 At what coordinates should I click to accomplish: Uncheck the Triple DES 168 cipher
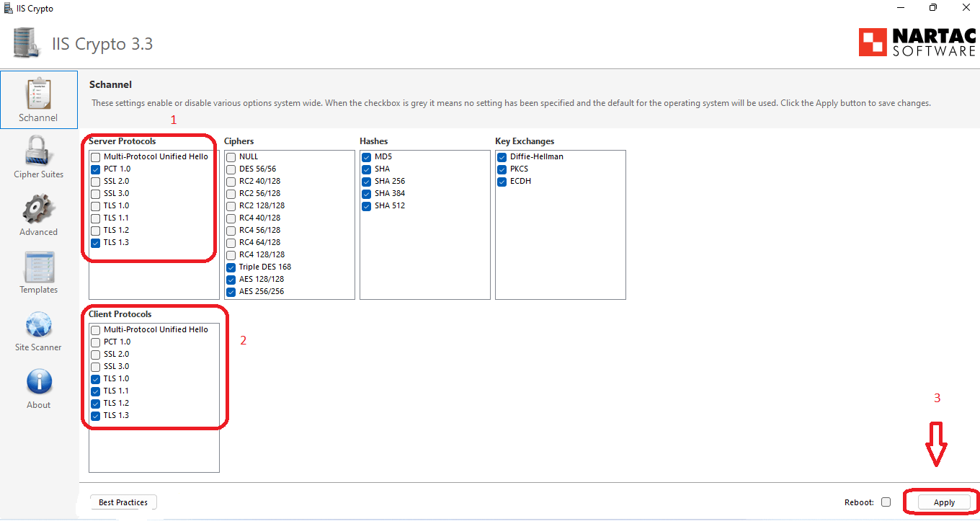[231, 267]
